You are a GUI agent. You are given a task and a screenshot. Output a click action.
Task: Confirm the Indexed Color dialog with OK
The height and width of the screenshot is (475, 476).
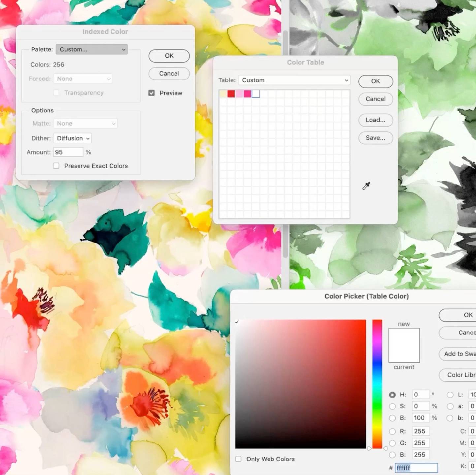(169, 56)
